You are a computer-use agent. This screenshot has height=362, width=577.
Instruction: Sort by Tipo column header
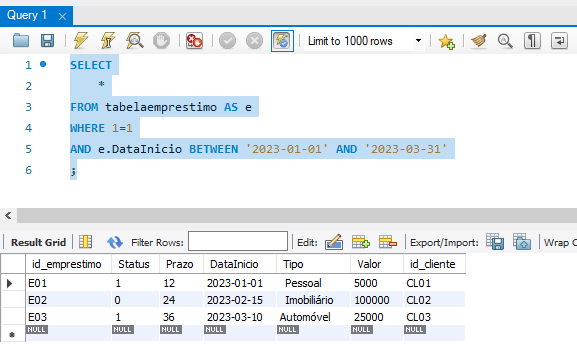(314, 264)
